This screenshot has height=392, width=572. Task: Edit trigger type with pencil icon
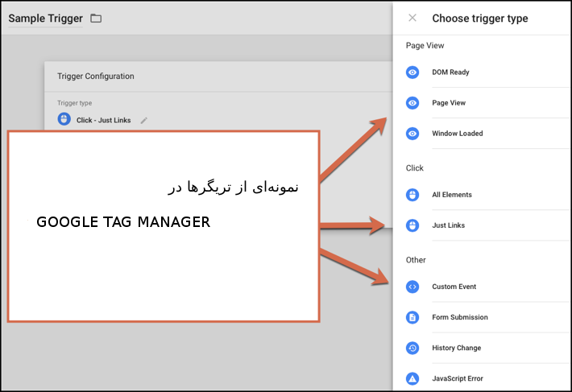coord(144,120)
